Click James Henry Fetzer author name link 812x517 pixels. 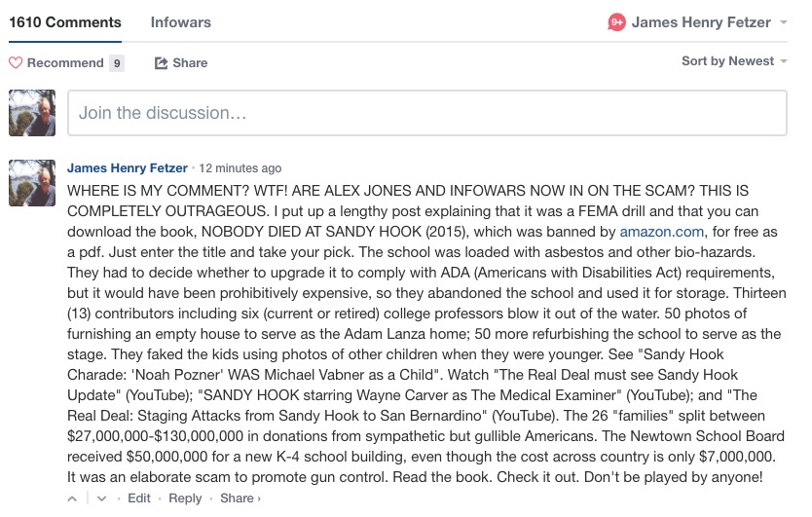[127, 167]
